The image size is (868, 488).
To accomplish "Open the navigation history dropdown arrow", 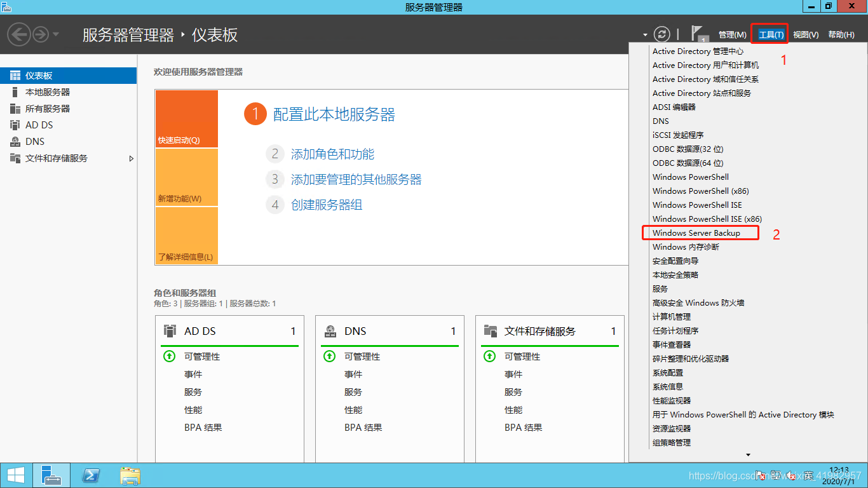I will [56, 34].
